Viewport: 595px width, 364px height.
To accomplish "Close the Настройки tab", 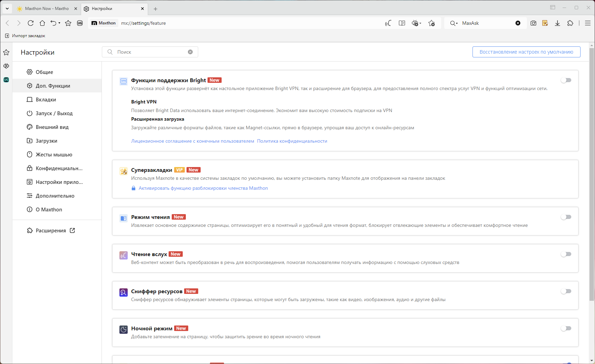I will (142, 9).
